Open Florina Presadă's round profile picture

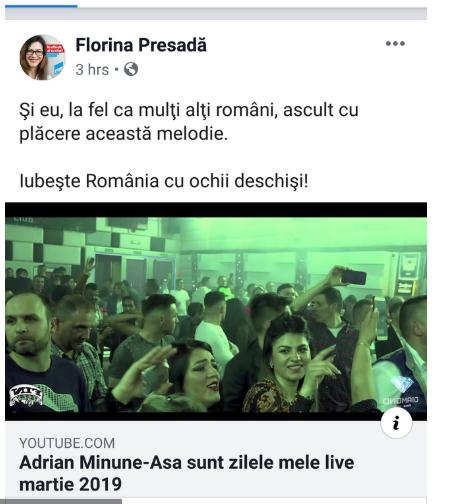(x=42, y=57)
